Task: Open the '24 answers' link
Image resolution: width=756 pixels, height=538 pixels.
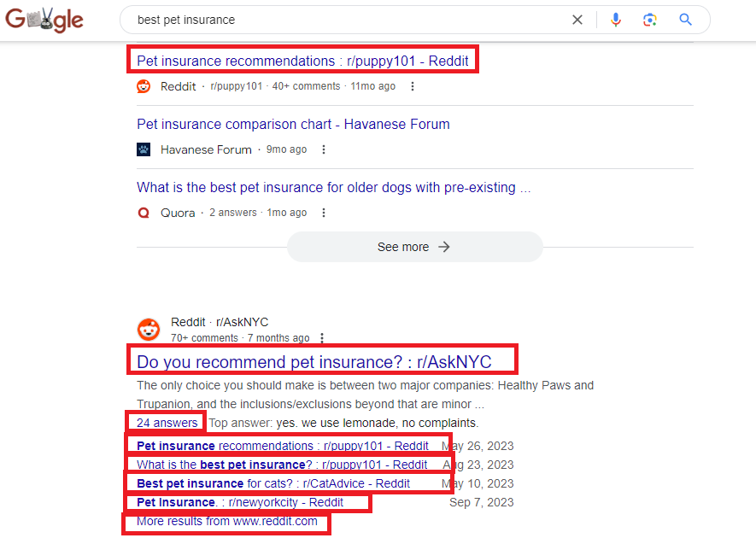Action: pyautogui.click(x=167, y=423)
